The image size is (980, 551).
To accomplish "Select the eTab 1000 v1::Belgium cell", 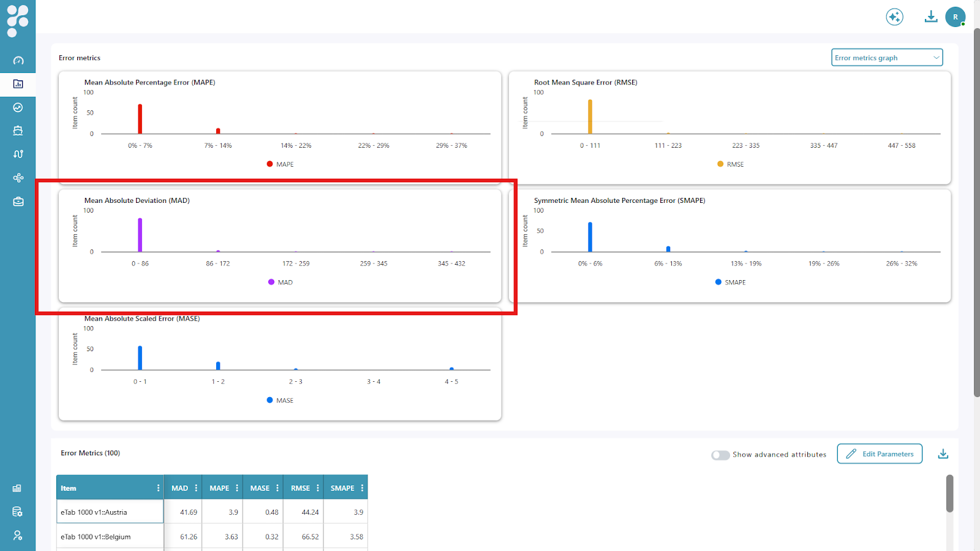I will pos(110,536).
